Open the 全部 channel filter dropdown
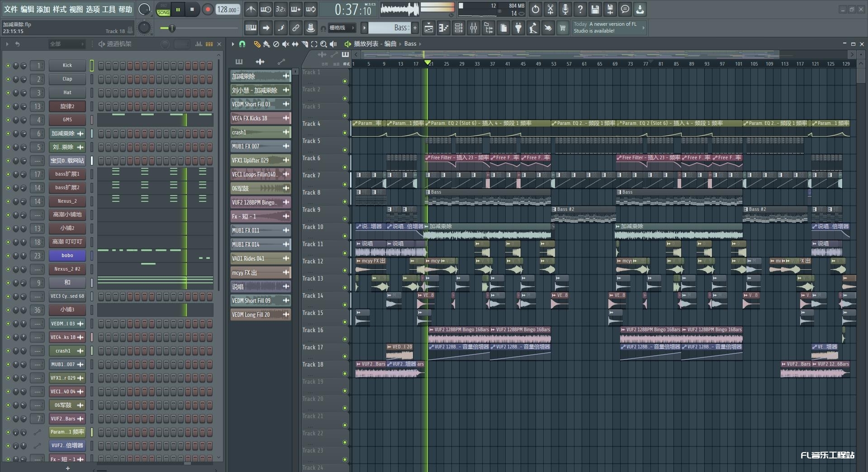 pos(67,44)
